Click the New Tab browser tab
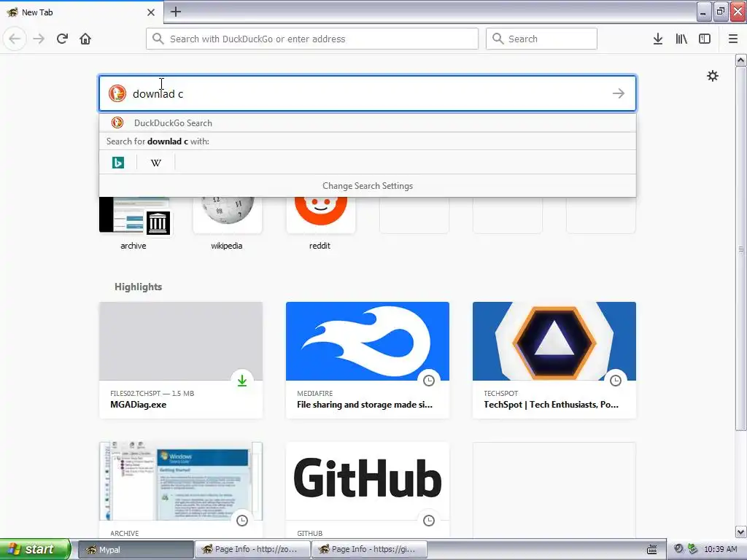The image size is (747, 560). click(x=82, y=12)
